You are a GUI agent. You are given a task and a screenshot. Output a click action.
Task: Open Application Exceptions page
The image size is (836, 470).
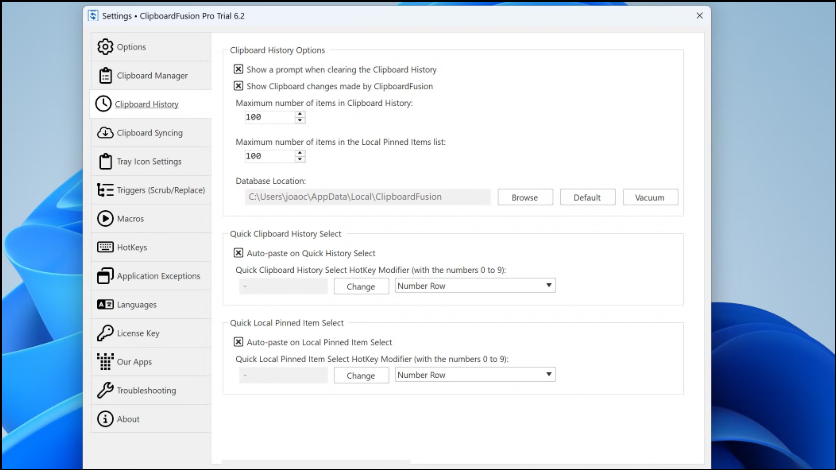tap(151, 275)
